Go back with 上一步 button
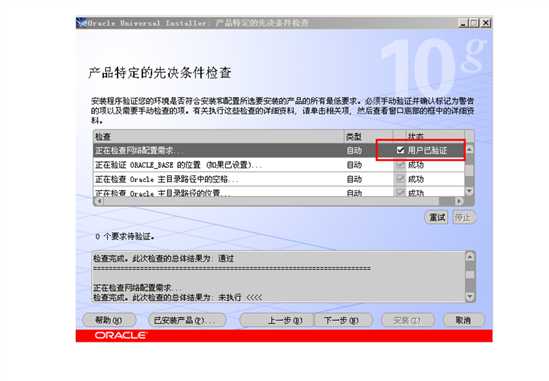Screen dimensions: 549x381 (x=278, y=320)
